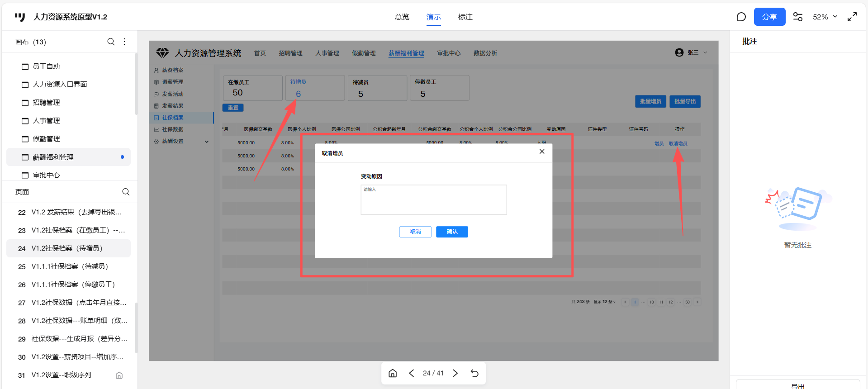Search canvases with the magnifier icon

click(111, 42)
